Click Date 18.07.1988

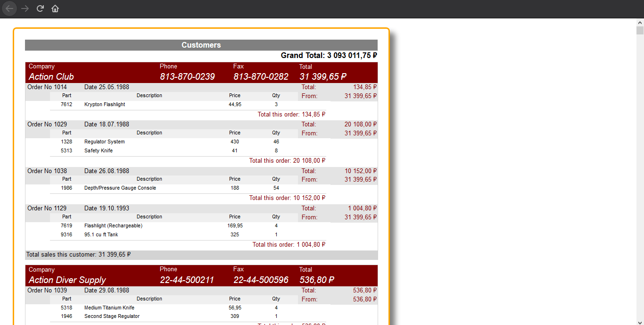(x=107, y=124)
